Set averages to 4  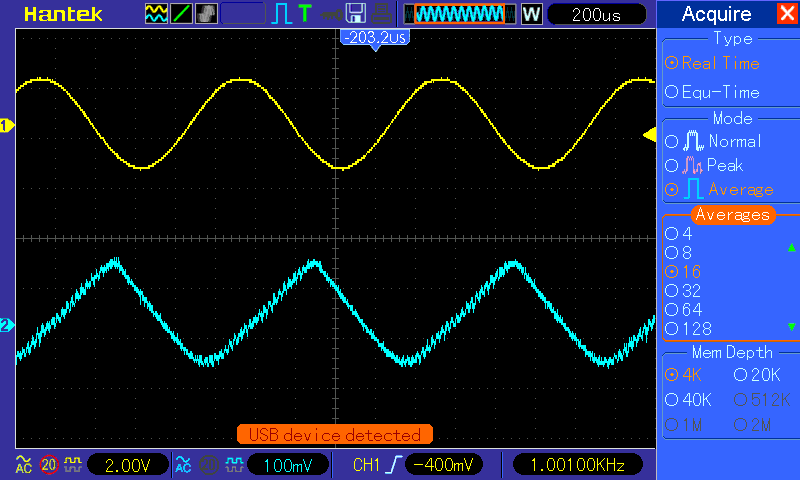679,234
